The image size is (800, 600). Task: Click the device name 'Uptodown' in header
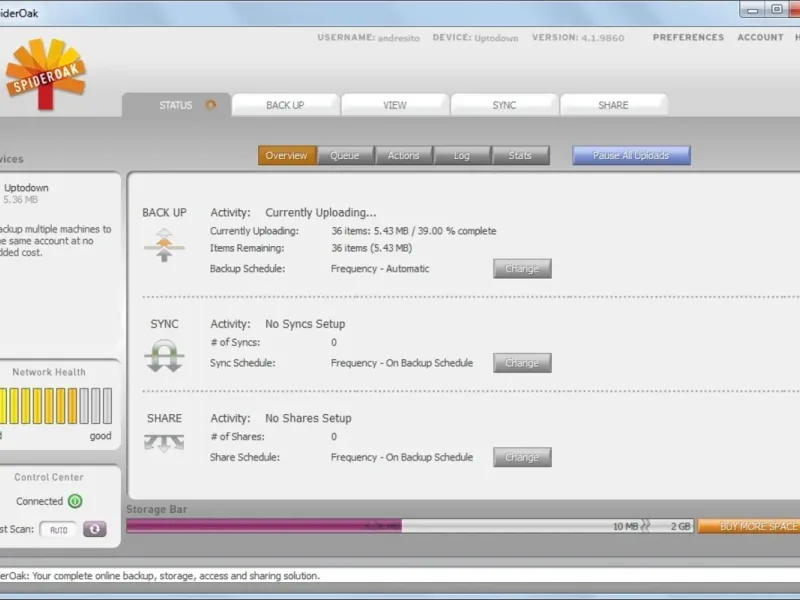click(x=496, y=38)
